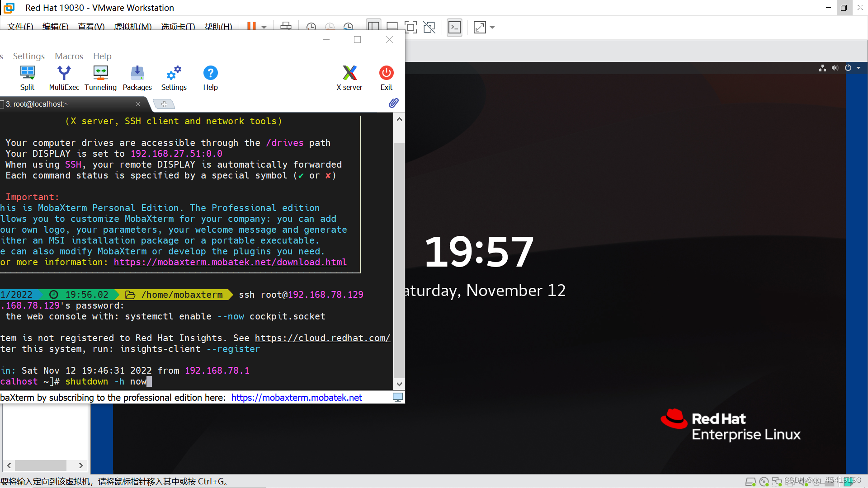Expand the stretch guest dropdown arrow
Image resolution: width=868 pixels, height=488 pixels.
coord(492,28)
